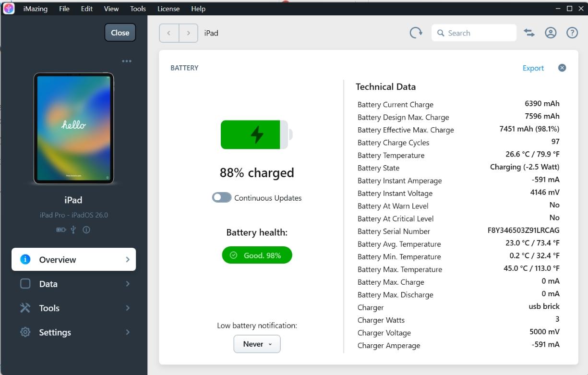The height and width of the screenshot is (375, 588).
Task: Open the Tools menu in menu bar
Action: pyautogui.click(x=138, y=9)
